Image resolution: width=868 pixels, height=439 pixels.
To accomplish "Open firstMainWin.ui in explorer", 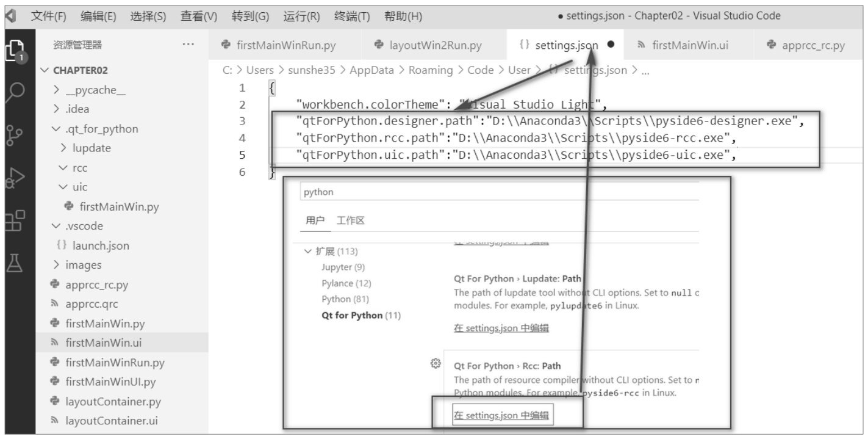I will [104, 343].
